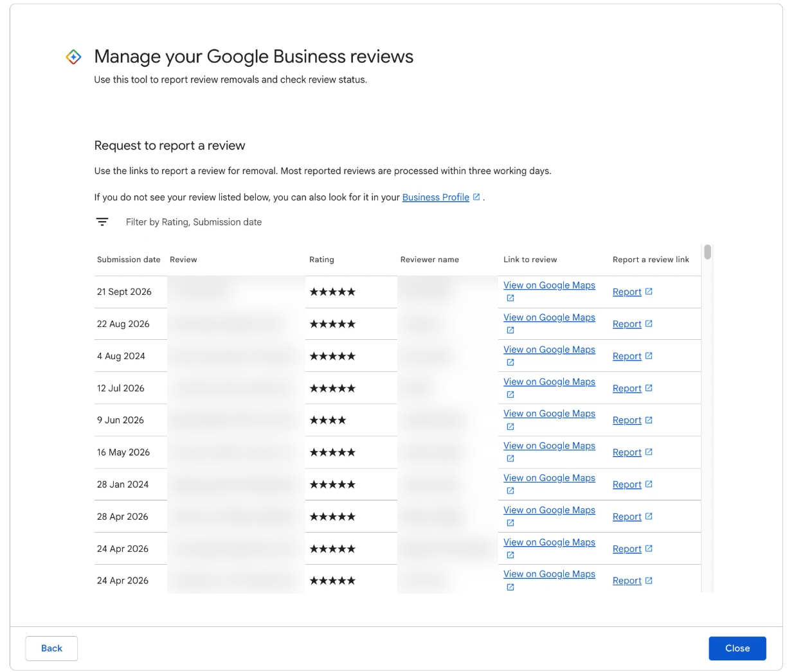
Task: Click Maps external icon in 28 Jan 2024 row
Action: [510, 491]
